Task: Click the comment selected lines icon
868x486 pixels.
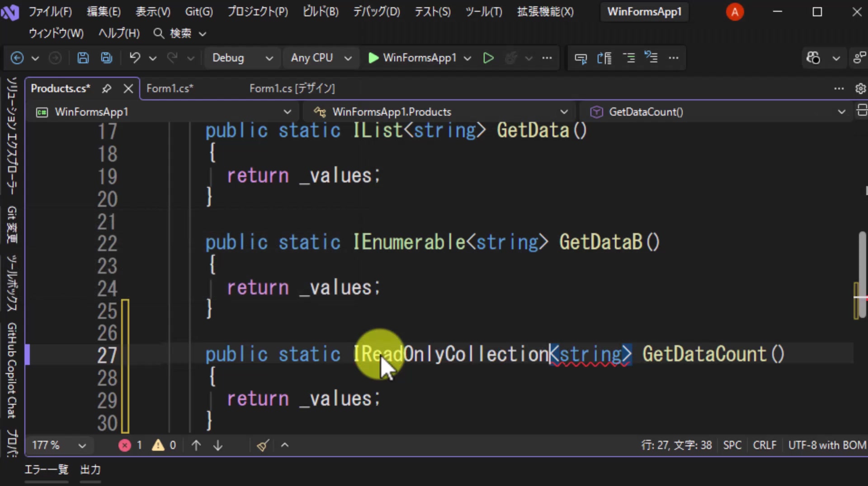Action: (x=629, y=58)
